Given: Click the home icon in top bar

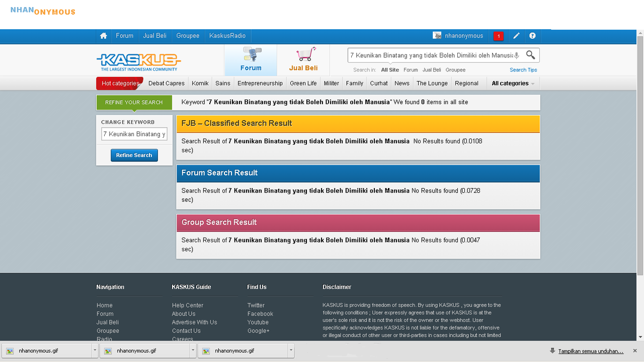Looking at the screenshot, I should [x=104, y=36].
